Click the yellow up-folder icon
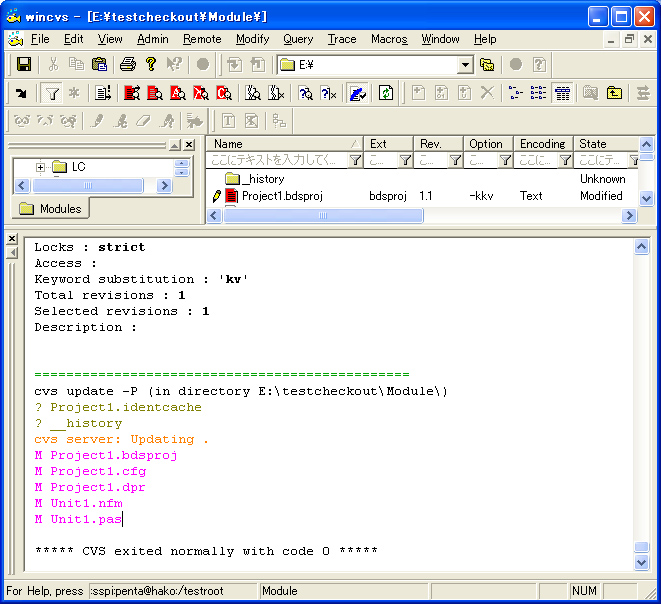This screenshot has height=604, width=661. [614, 93]
